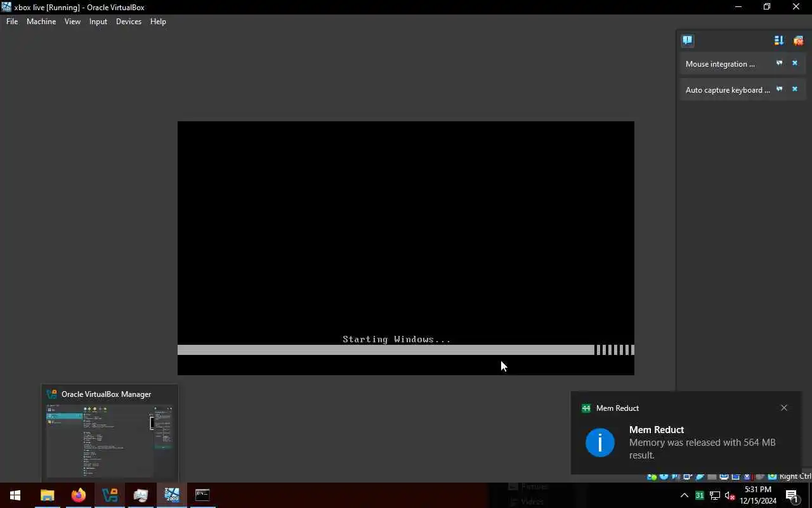The width and height of the screenshot is (812, 508).
Task: Click the Mem Reduct memory released message
Action: tap(702, 448)
